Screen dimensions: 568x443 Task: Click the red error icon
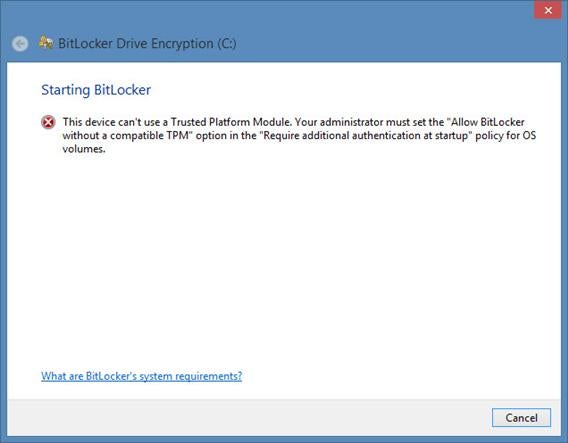click(x=48, y=122)
